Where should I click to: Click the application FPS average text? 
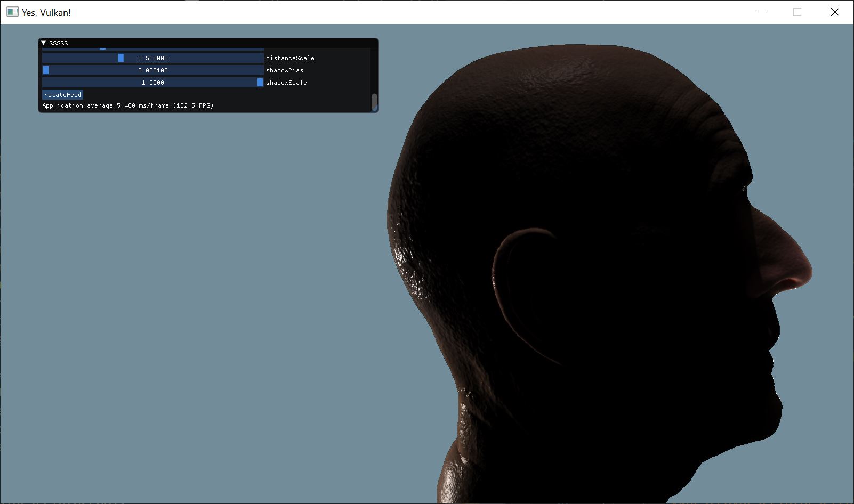point(128,105)
